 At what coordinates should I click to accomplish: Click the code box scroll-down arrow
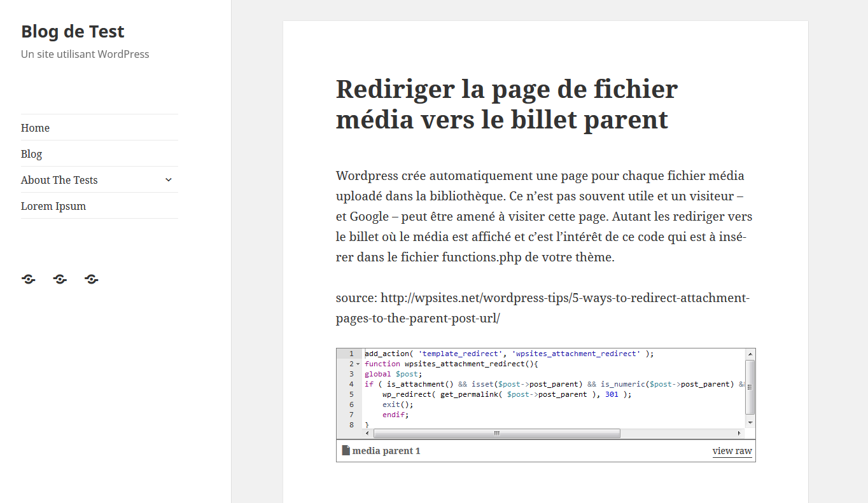750,423
